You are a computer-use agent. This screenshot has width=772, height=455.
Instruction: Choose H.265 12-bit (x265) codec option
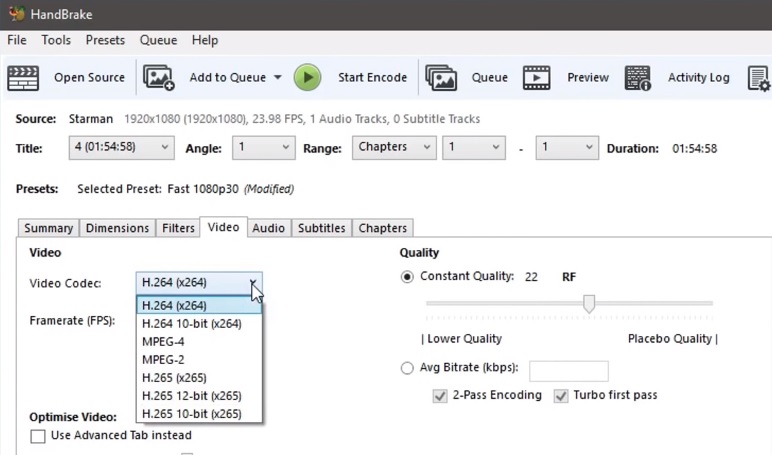pyautogui.click(x=199, y=396)
